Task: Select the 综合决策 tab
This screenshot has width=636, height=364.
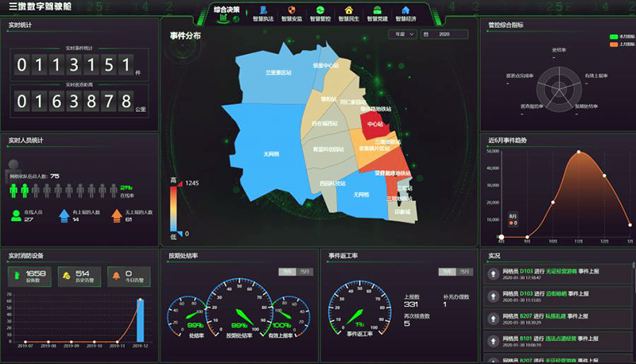Action: click(227, 11)
